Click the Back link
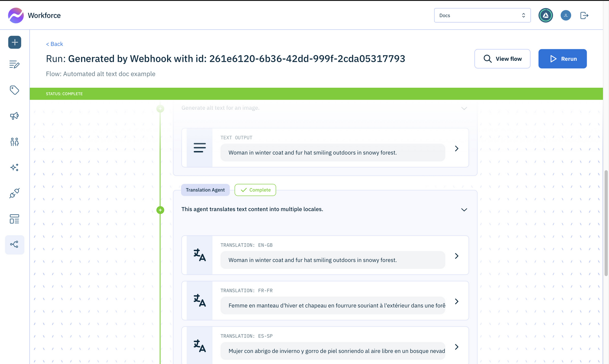 [x=54, y=44]
